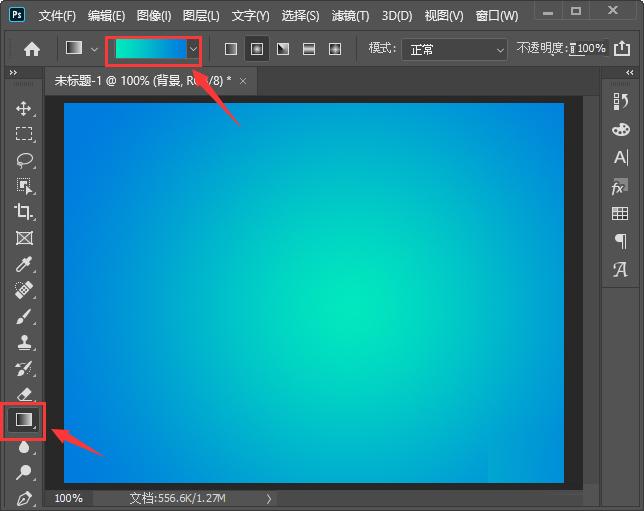Pick the Eyedropper tool

point(23,264)
